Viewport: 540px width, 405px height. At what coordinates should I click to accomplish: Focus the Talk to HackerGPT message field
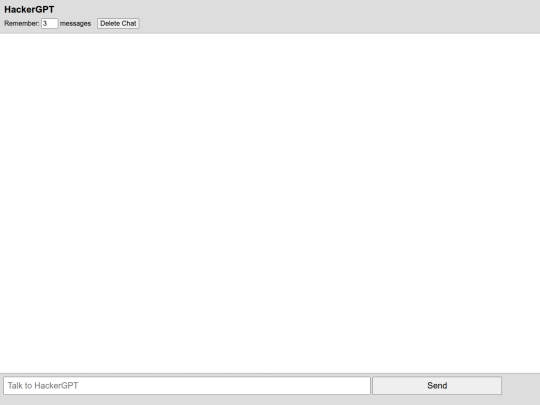(x=187, y=385)
